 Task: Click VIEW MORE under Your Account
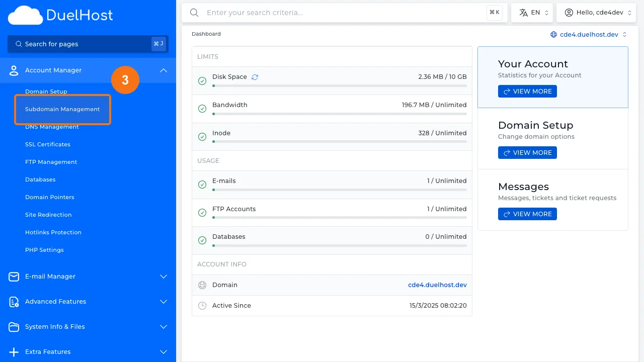527,91
